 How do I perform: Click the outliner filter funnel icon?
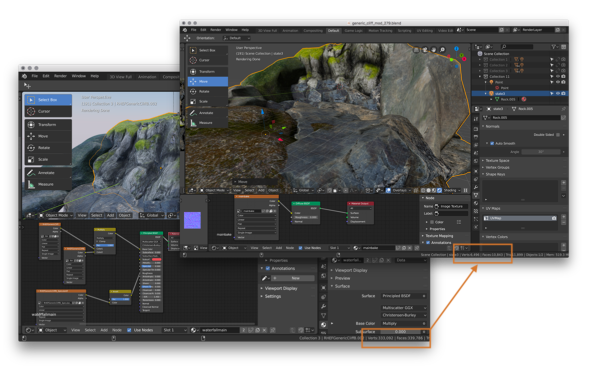(554, 47)
